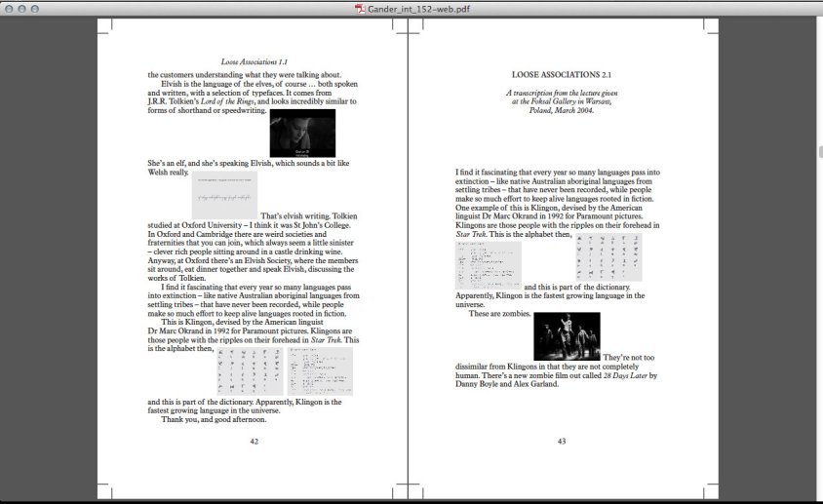Click page number 42

(x=255, y=442)
